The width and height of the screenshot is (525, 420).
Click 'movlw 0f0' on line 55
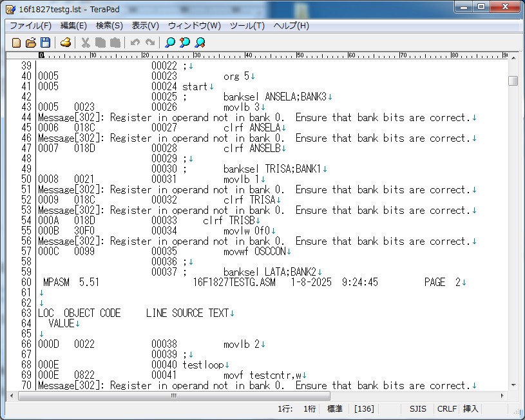tap(247, 231)
